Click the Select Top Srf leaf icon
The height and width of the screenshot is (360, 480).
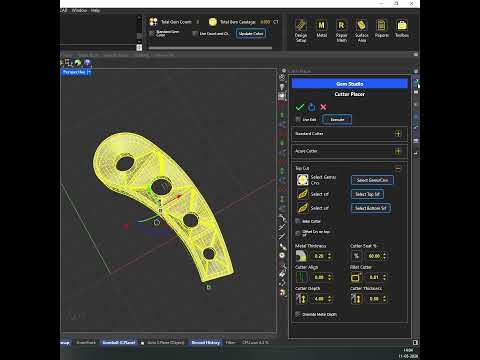pyautogui.click(x=303, y=194)
